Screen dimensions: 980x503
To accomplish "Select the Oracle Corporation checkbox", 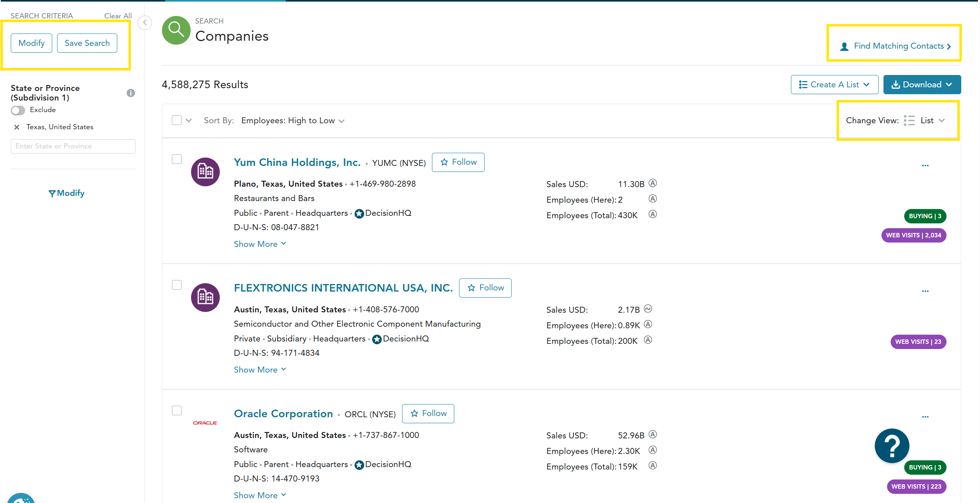I will 177,410.
